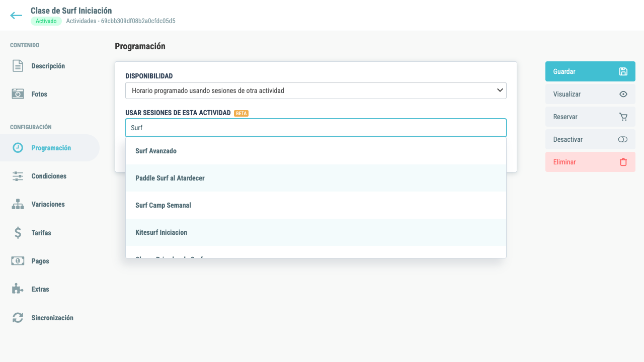Open the Condiciones section

(x=50, y=176)
